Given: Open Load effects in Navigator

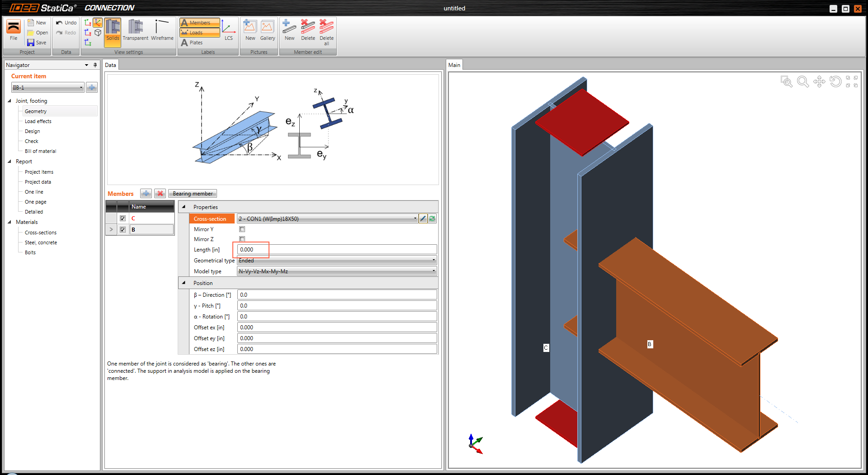Looking at the screenshot, I should tap(38, 121).
